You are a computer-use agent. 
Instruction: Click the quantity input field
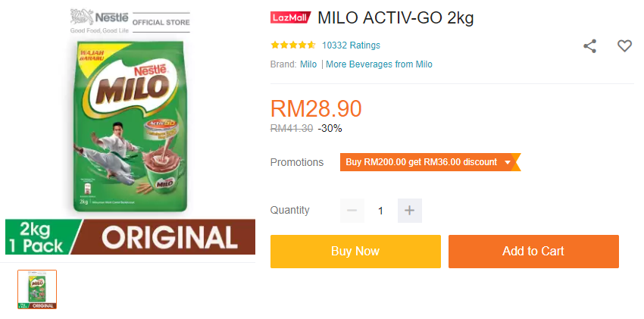[381, 211]
